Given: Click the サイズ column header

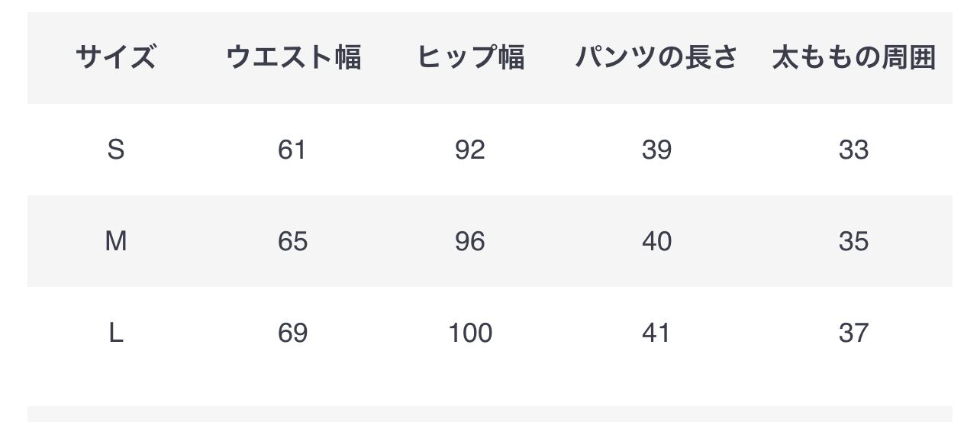Looking at the screenshot, I should point(116,58).
